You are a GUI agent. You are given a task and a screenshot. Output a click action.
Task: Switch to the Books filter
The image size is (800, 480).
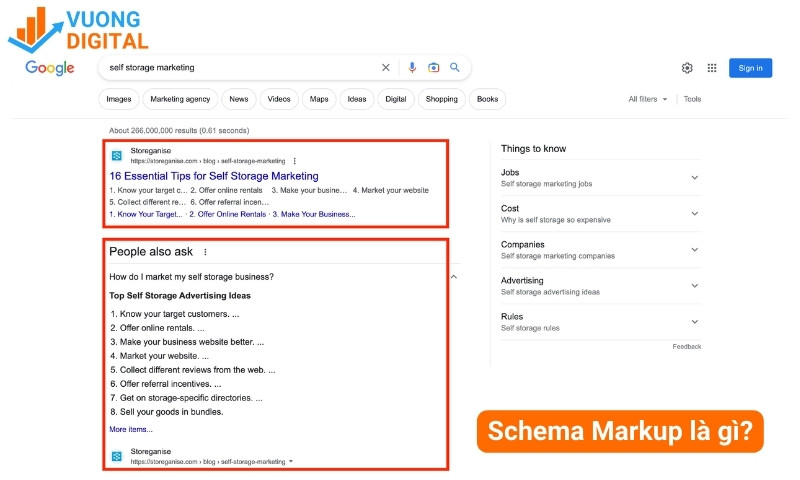[487, 99]
